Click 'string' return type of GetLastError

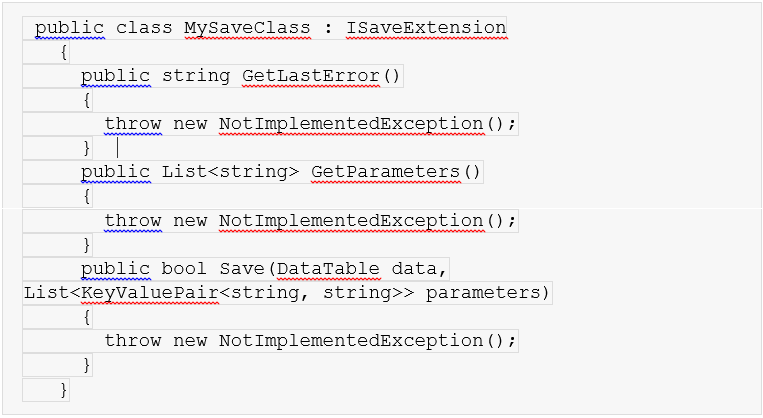tap(196, 76)
